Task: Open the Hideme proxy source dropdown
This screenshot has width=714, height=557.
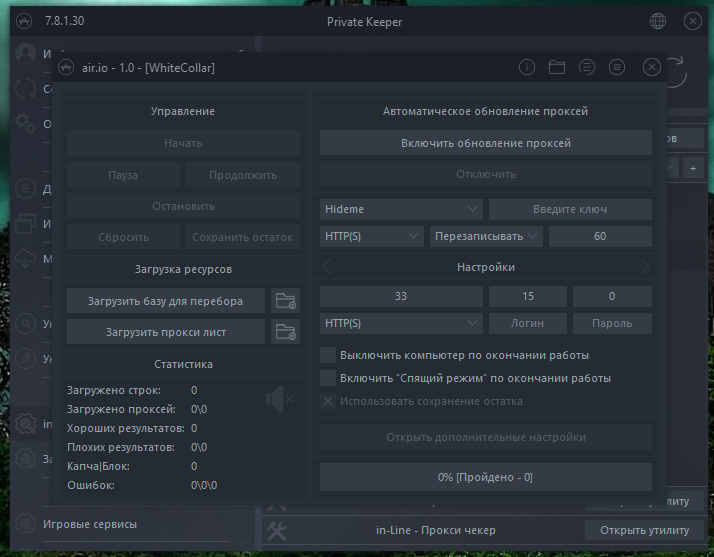Action: (401, 209)
